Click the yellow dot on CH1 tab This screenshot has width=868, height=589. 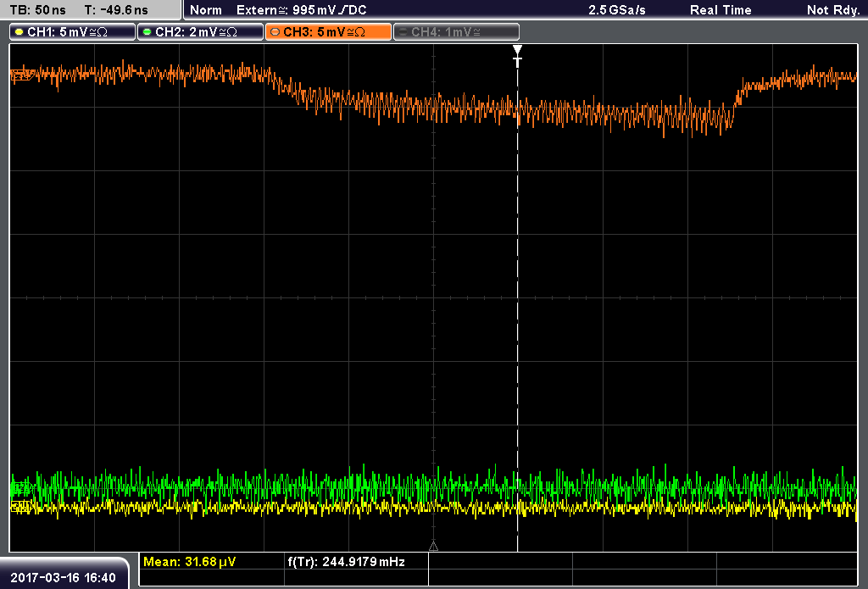[x=19, y=32]
